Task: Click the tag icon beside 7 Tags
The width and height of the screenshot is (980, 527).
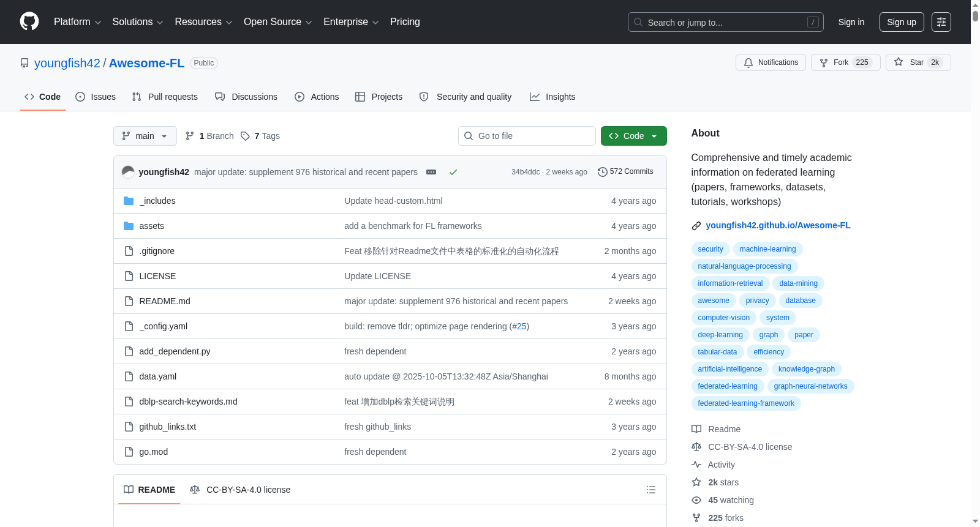Action: [245, 136]
